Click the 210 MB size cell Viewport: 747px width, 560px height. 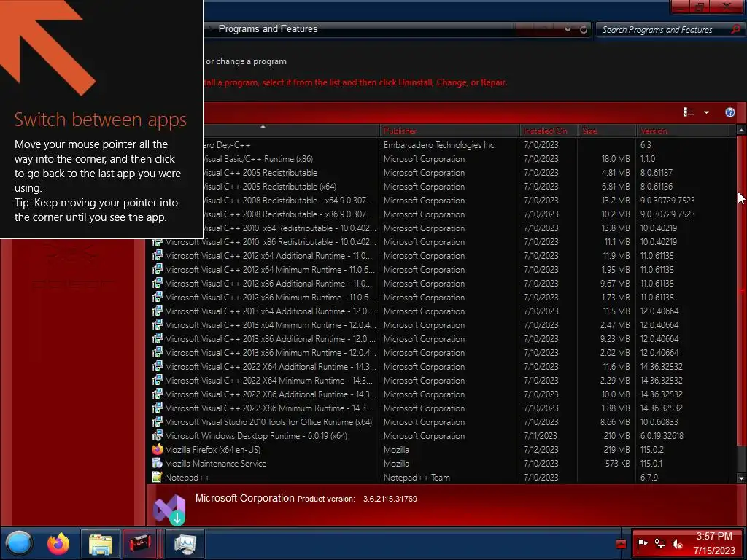(x=616, y=436)
